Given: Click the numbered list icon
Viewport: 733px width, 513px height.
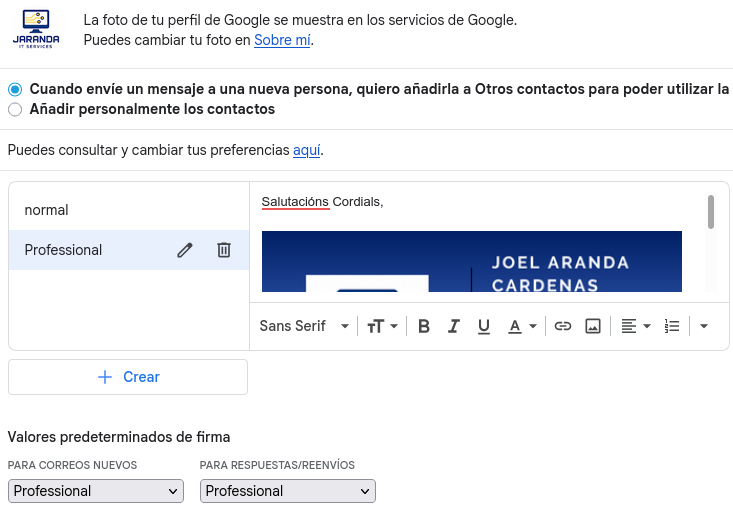Looking at the screenshot, I should tap(672, 326).
